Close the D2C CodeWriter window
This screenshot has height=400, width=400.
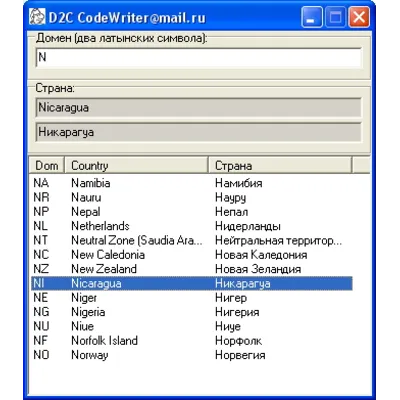point(359,17)
